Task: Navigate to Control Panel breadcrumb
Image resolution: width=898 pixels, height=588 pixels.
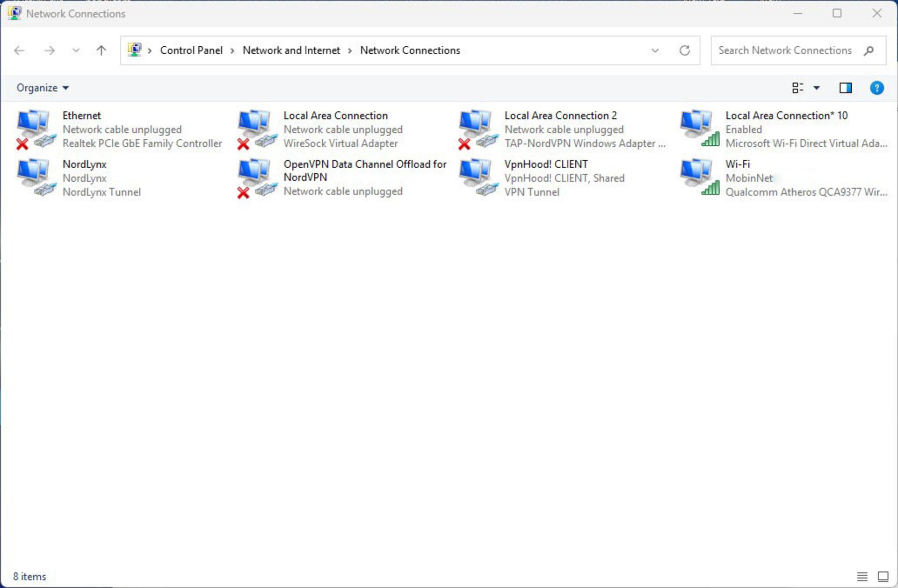Action: 191,50
